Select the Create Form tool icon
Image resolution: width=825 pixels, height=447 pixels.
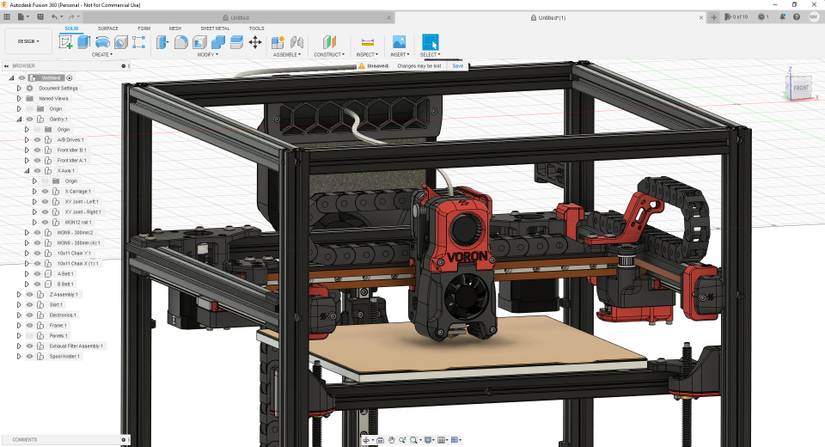tap(139, 42)
